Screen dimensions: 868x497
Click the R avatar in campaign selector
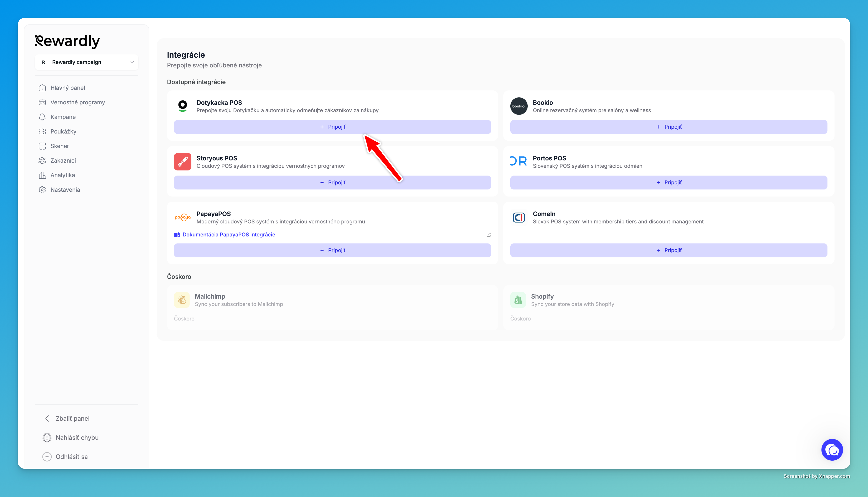pos(43,62)
